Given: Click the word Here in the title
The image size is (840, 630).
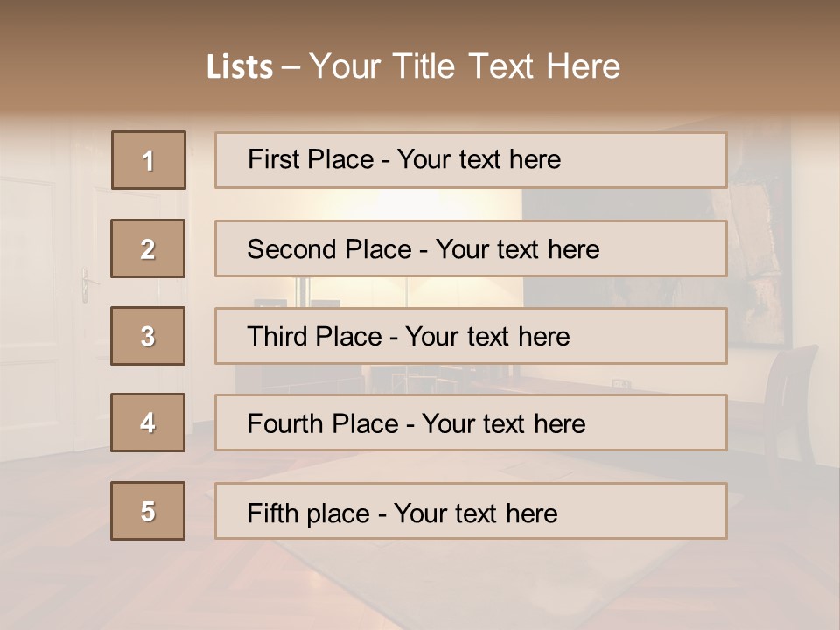Looking at the screenshot, I should click(x=584, y=66).
